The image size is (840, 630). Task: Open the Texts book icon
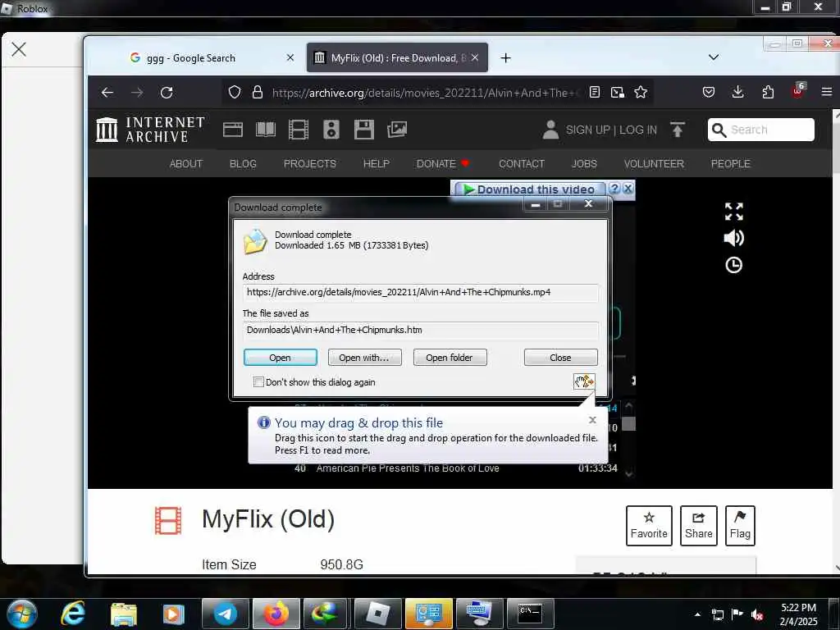pos(266,130)
